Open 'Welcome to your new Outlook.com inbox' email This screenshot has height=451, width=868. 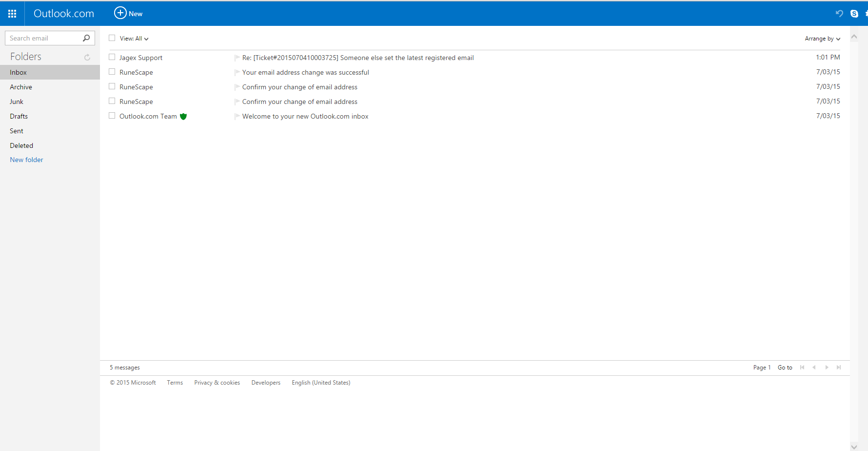pyautogui.click(x=305, y=116)
